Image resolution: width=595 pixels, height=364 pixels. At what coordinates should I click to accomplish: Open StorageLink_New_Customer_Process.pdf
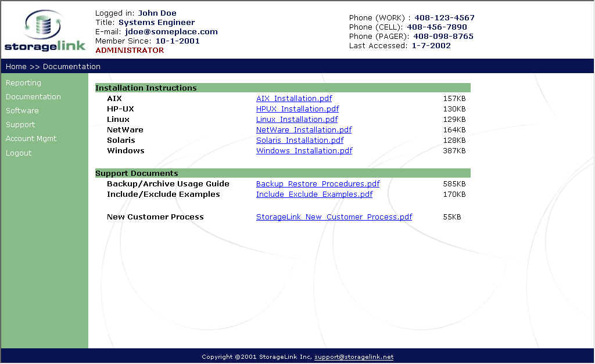(334, 217)
